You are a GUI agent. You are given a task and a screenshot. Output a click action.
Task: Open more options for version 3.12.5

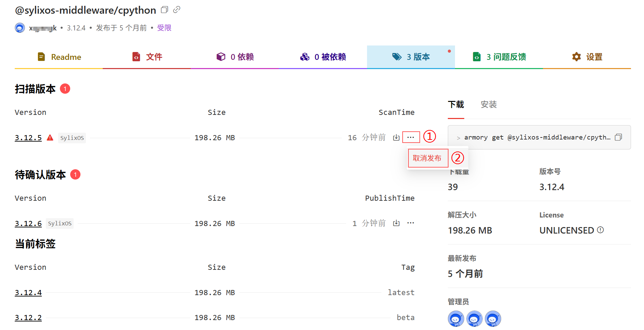pyautogui.click(x=411, y=137)
